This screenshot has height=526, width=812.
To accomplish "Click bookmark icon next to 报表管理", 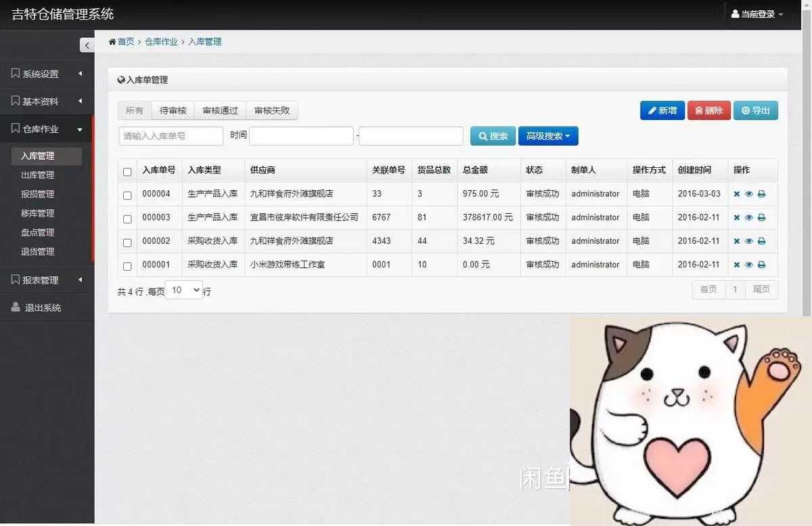I will 16,280.
